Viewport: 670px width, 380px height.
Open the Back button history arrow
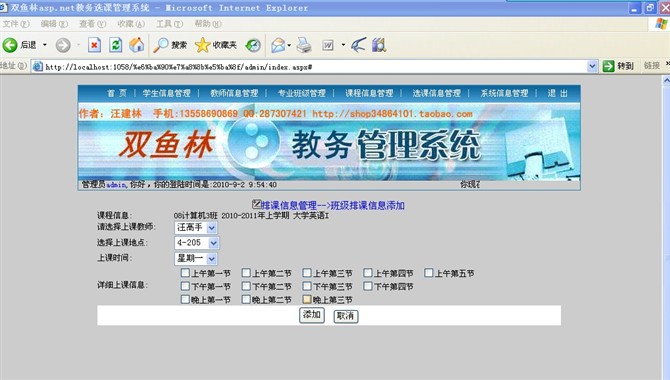(x=45, y=45)
